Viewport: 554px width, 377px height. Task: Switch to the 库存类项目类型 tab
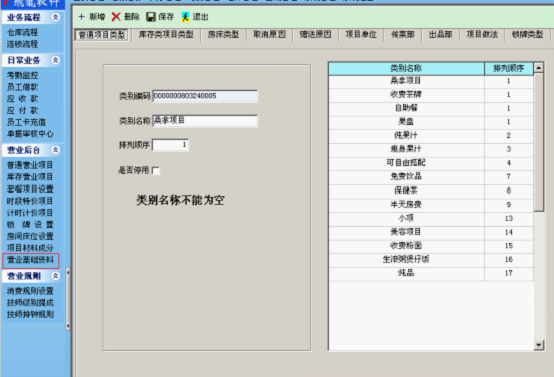pyautogui.click(x=166, y=35)
